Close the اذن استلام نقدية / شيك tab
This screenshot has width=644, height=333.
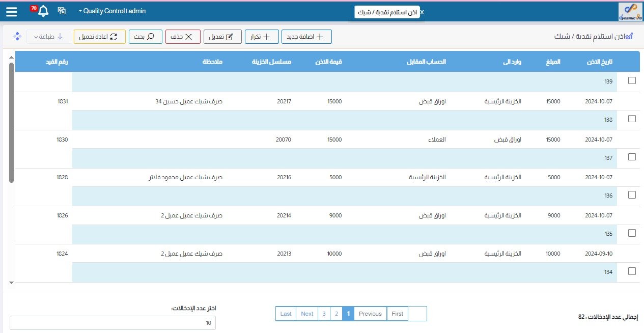pos(422,12)
